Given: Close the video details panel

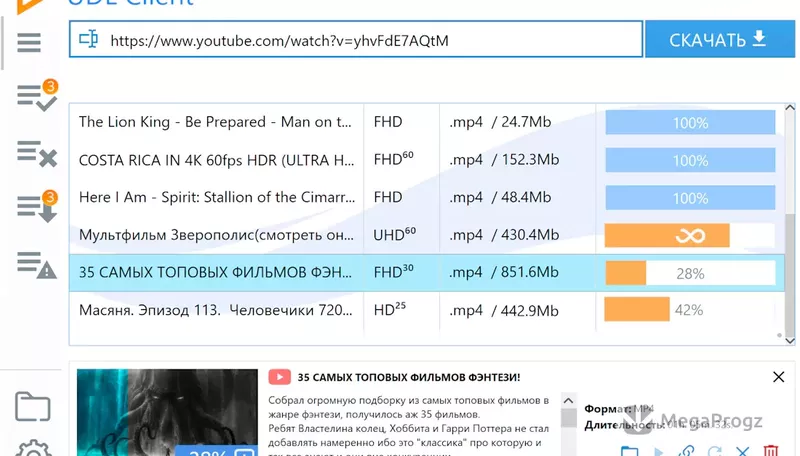Looking at the screenshot, I should (x=779, y=377).
